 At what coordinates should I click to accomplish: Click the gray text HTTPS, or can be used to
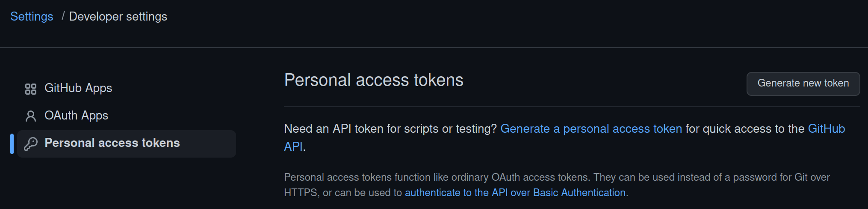tap(343, 193)
